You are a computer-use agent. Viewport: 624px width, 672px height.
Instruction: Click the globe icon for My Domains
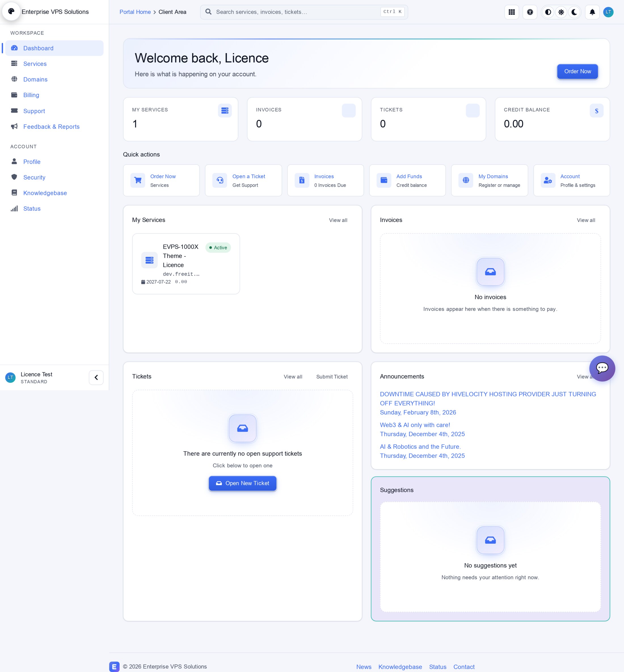[466, 180]
